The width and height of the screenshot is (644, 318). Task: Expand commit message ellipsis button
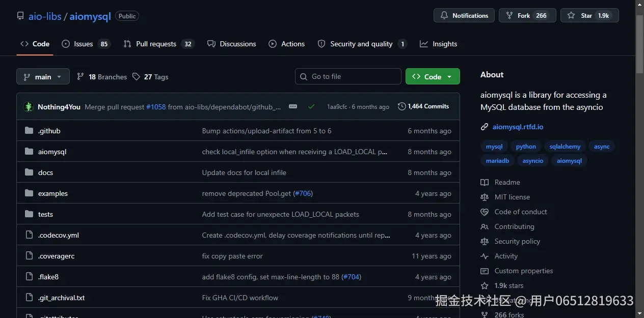[293, 106]
